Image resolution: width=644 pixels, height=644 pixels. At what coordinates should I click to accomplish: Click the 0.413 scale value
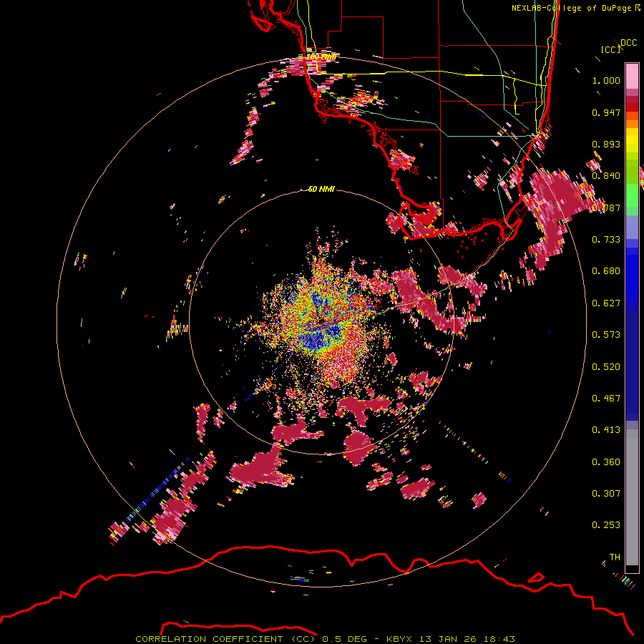[606, 430]
